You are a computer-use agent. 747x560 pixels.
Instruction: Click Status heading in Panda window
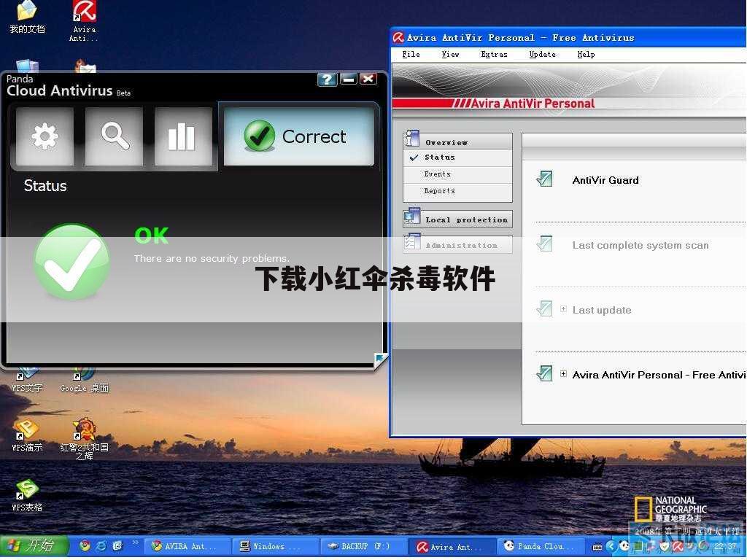point(45,186)
